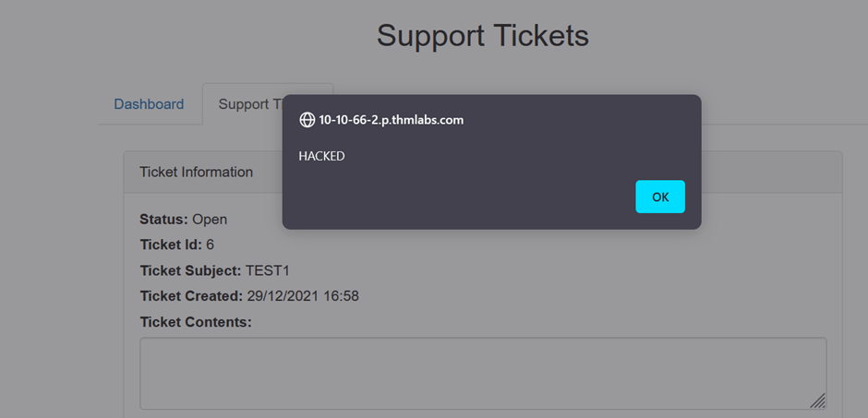Click the HACKED alert message text

321,156
